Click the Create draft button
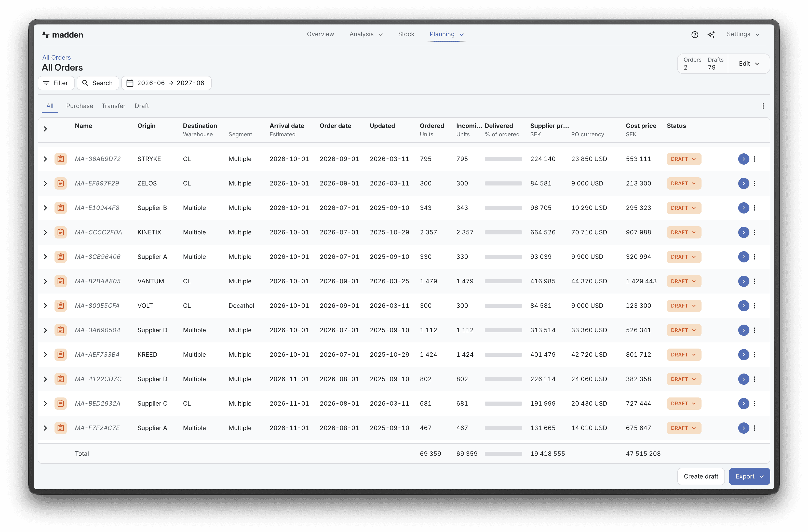Image resolution: width=808 pixels, height=532 pixels. [701, 476]
